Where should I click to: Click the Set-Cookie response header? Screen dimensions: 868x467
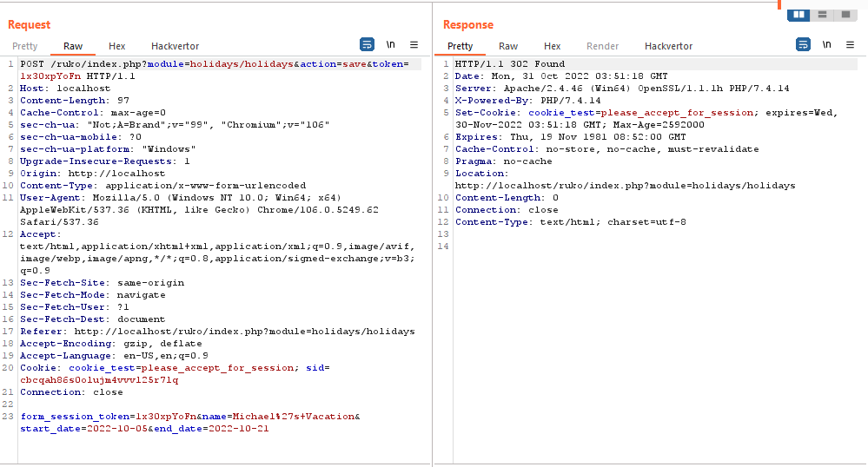coord(646,118)
